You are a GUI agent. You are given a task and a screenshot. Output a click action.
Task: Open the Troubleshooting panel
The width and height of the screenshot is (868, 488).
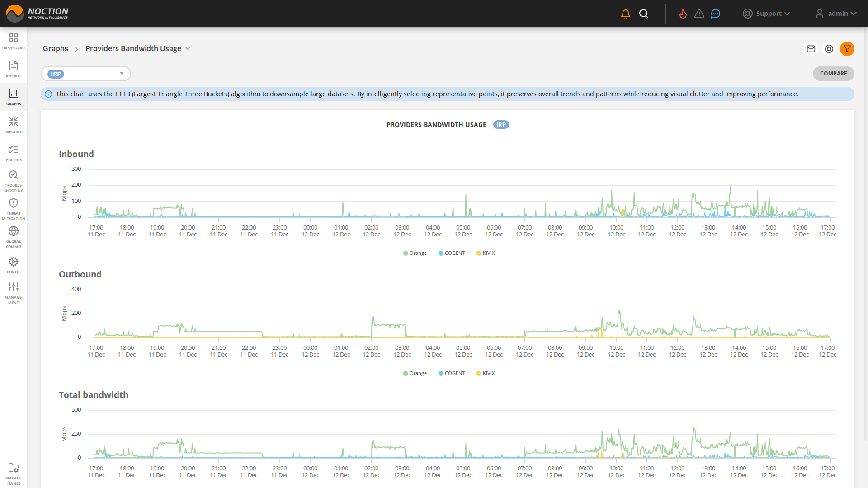tap(14, 179)
